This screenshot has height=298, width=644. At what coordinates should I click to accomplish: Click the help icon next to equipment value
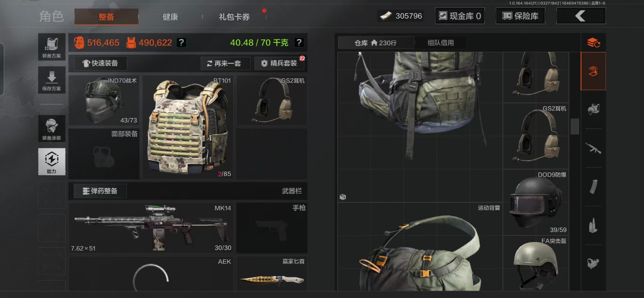[x=181, y=43]
